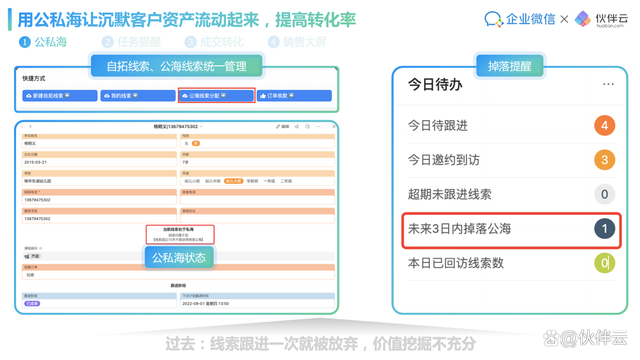This screenshot has height=360, width=640.
Task: Select step 1 公私海 tab
Action: [x=42, y=42]
